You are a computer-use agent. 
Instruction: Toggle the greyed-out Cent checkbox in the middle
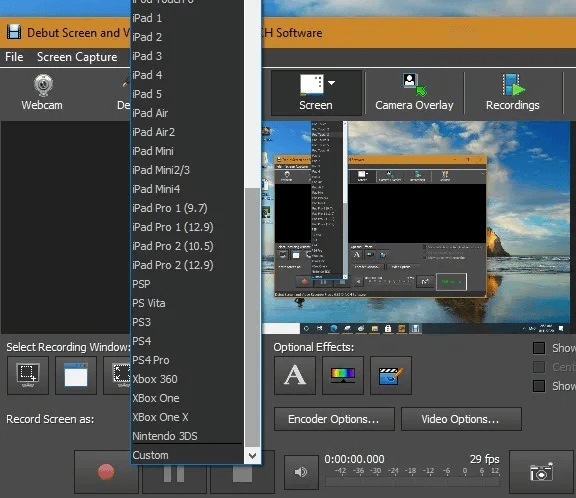coord(539,367)
